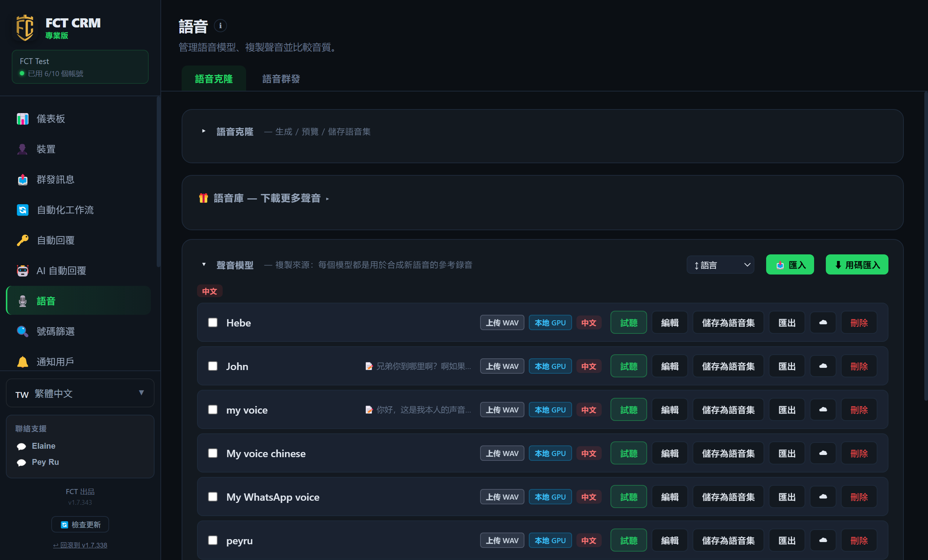Tick My WhatsApp voice checkbox
Image resolution: width=928 pixels, height=560 pixels.
[x=213, y=497]
